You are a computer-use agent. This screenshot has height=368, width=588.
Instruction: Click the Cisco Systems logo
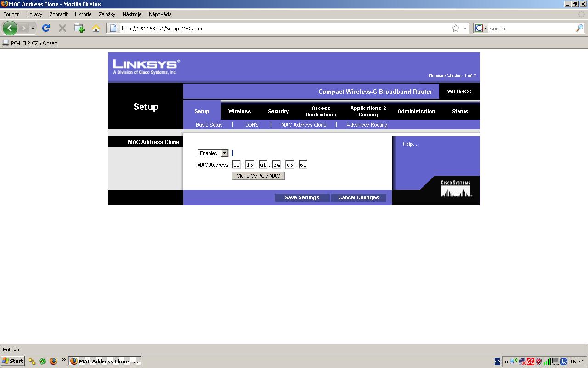456,189
